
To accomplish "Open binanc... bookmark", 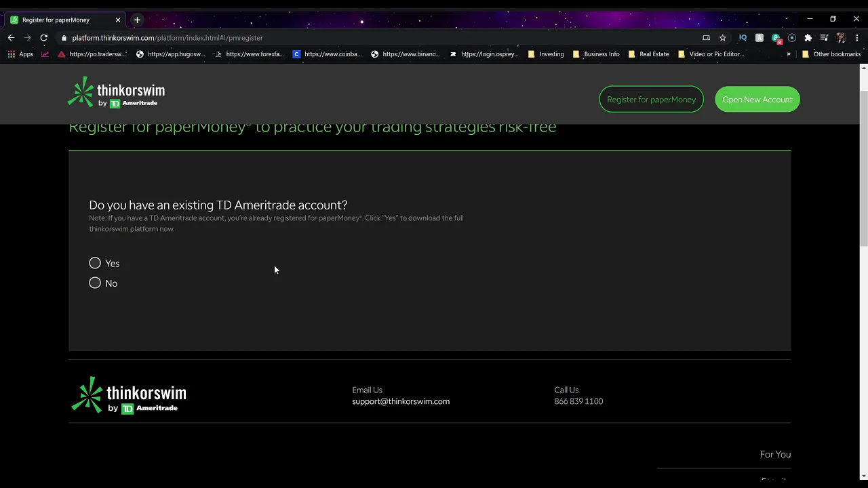I will click(x=406, y=54).
